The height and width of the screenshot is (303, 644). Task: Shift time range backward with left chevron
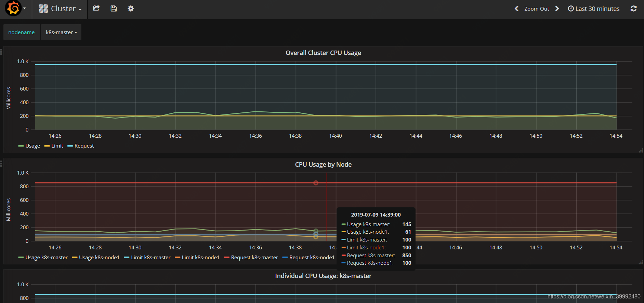click(516, 9)
